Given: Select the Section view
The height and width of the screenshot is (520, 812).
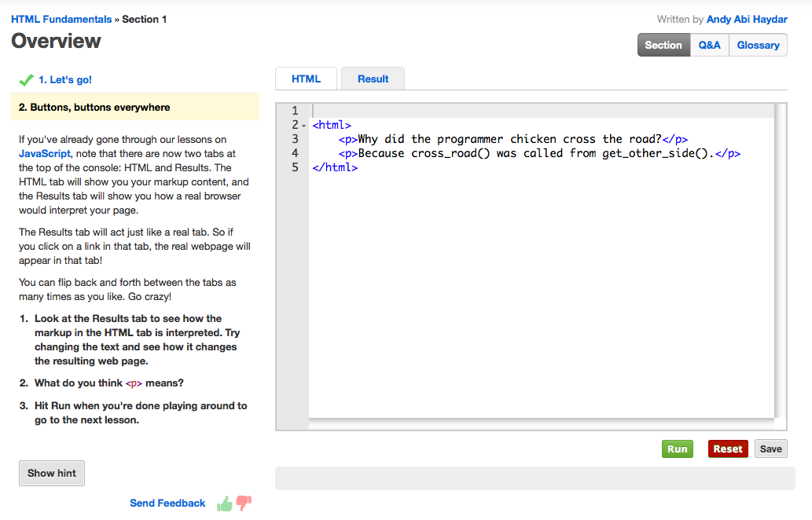Looking at the screenshot, I should (x=663, y=45).
